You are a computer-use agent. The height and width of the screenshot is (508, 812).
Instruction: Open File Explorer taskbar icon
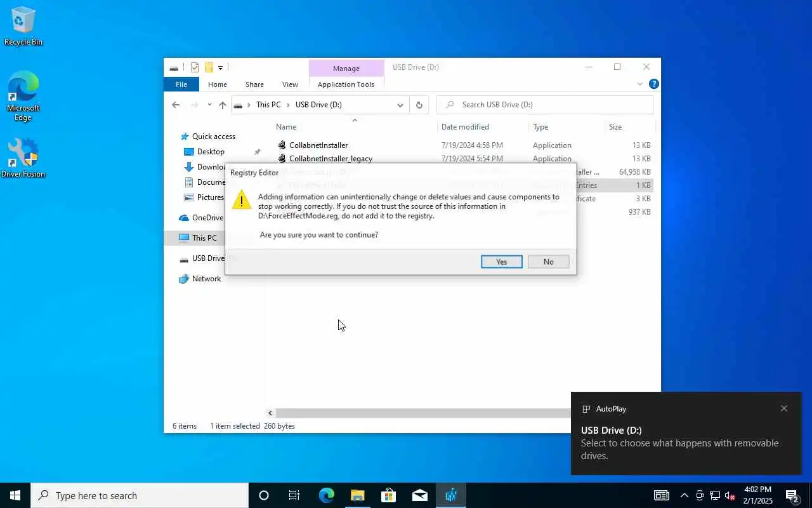[357, 495]
